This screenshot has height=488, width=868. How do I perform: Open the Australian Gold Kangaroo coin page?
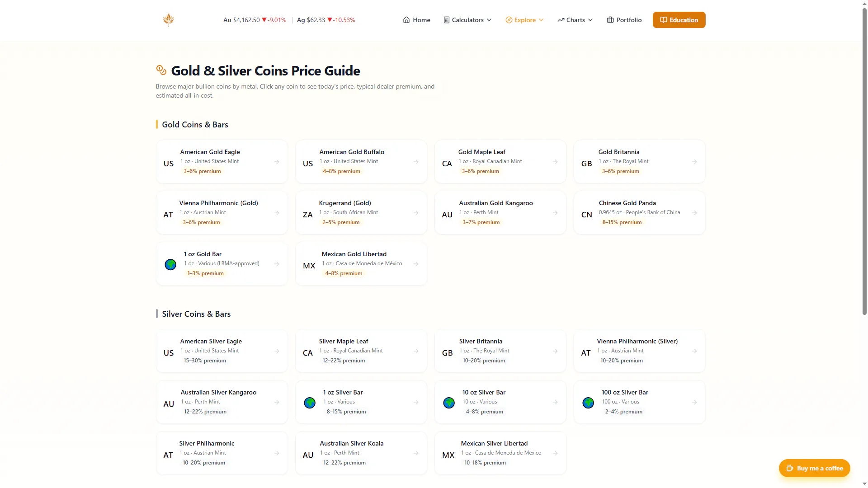(500, 213)
